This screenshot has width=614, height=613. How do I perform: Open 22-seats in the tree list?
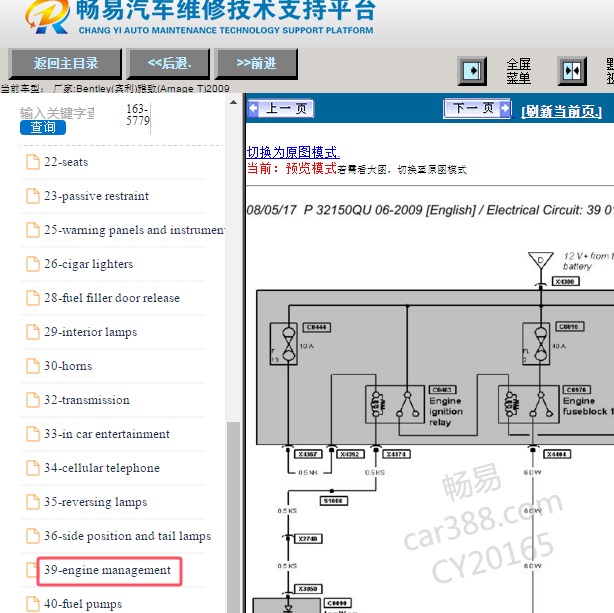[66, 162]
